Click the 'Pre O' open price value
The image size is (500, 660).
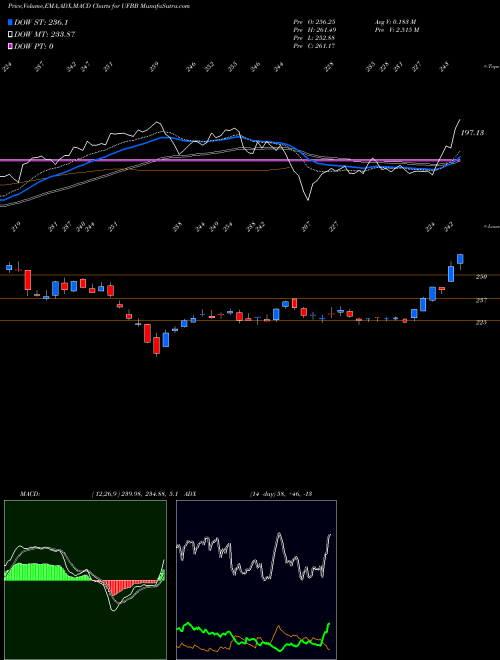pyautogui.click(x=314, y=21)
